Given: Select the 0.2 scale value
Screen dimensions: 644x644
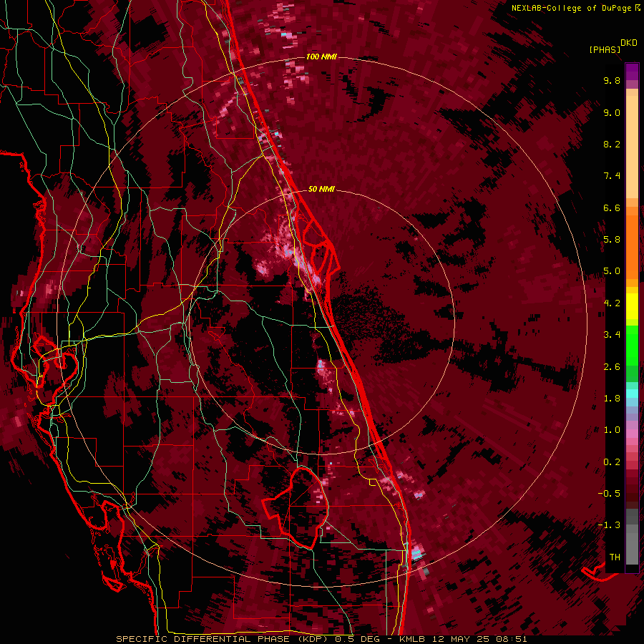Looking at the screenshot, I should pyautogui.click(x=612, y=462).
